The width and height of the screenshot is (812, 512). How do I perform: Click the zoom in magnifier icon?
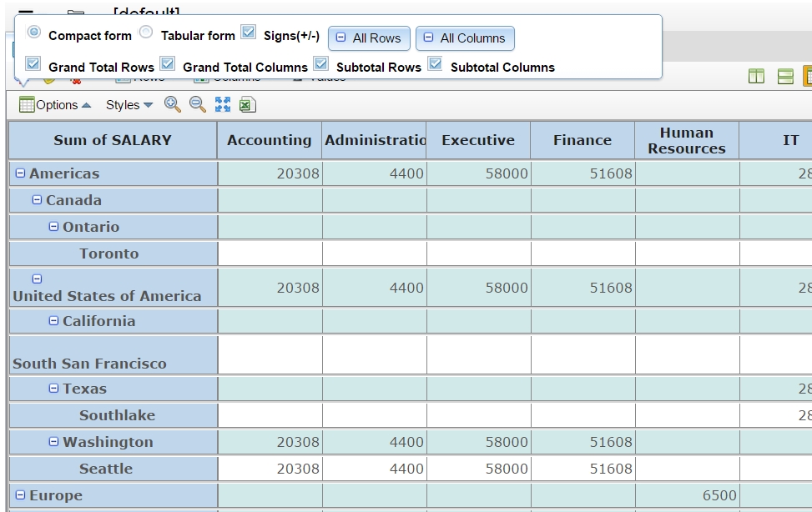tap(173, 104)
